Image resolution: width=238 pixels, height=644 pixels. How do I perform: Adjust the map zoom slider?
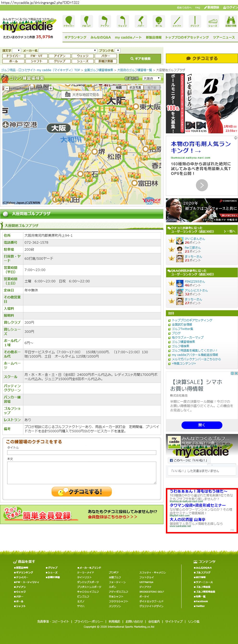[30, 88]
